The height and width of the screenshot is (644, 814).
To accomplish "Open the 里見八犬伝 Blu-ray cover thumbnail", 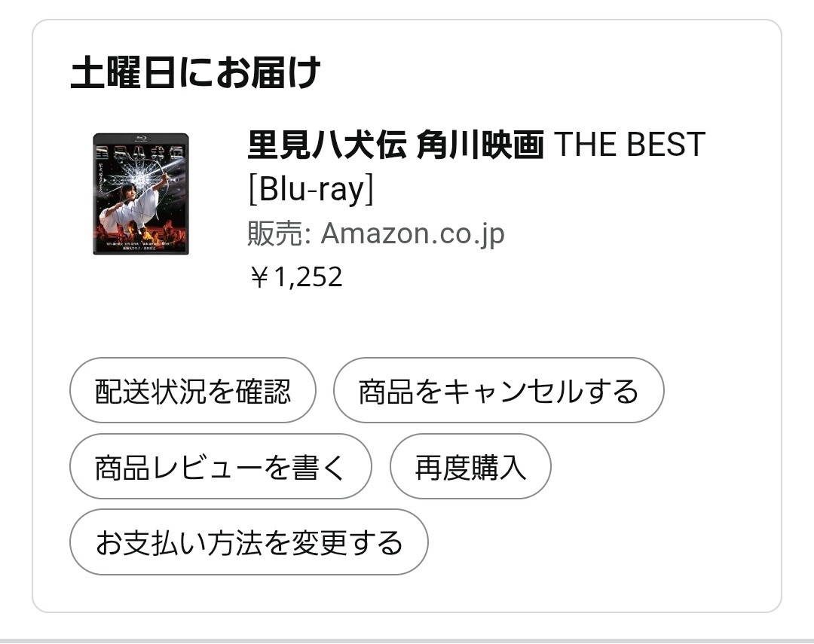I will point(141,194).
